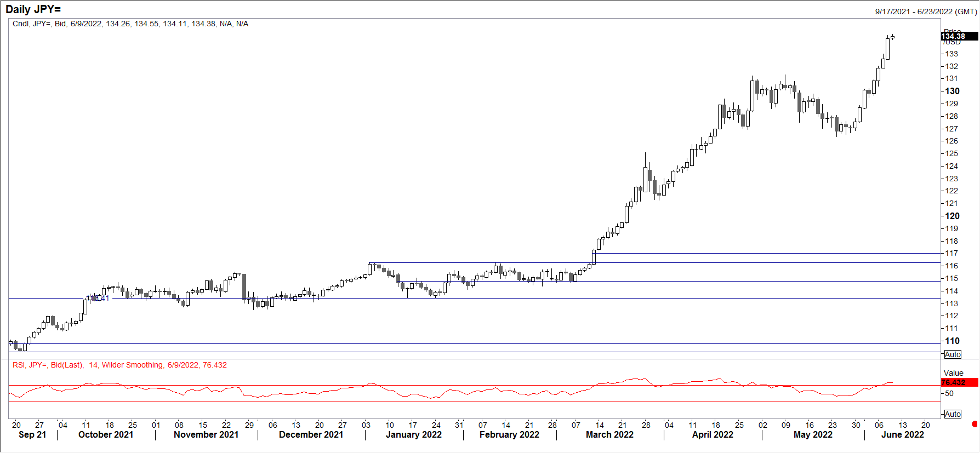Click the 116 price axis label
This screenshot has width=980, height=453.
(951, 266)
